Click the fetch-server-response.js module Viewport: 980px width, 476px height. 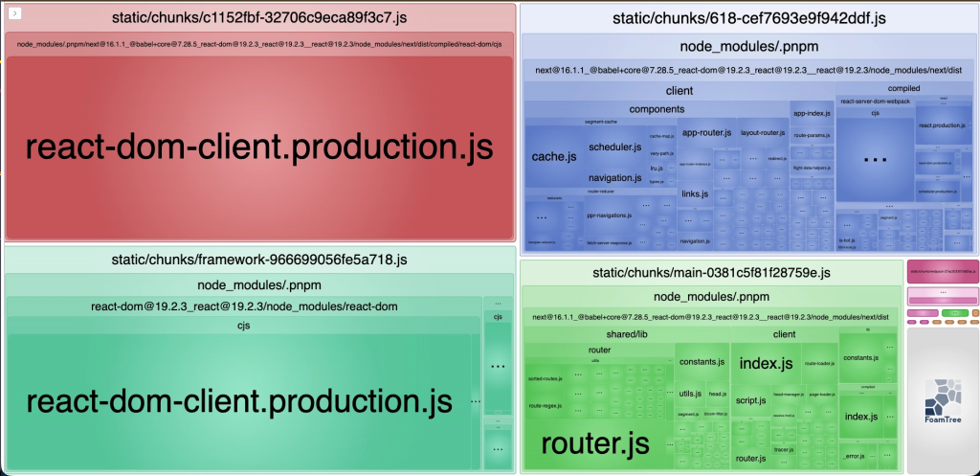[609, 242]
